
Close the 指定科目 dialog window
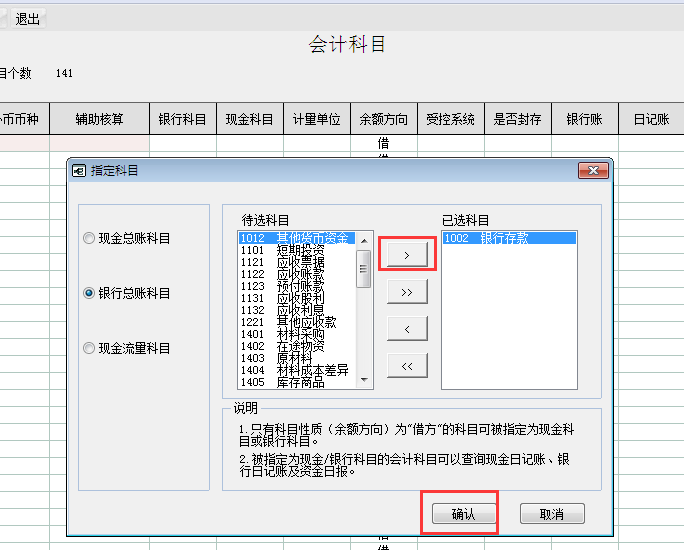pos(593,171)
